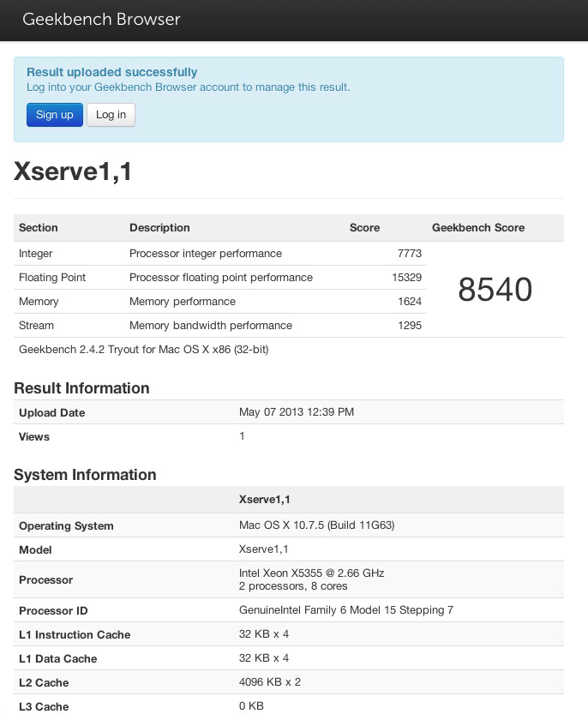Click the Geekbench Score column header
The height and width of the screenshot is (714, 588).
478,228
